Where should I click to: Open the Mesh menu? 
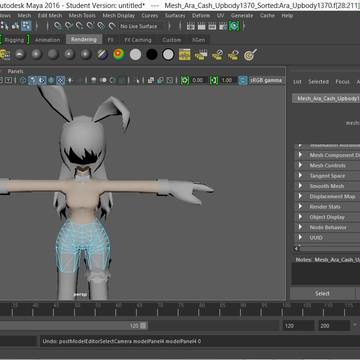(x=24, y=16)
